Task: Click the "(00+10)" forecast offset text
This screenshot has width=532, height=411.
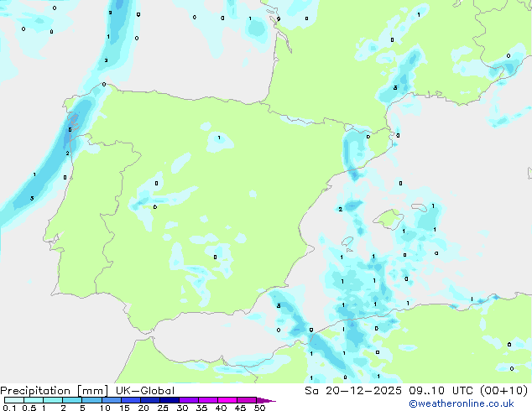Action: point(504,391)
